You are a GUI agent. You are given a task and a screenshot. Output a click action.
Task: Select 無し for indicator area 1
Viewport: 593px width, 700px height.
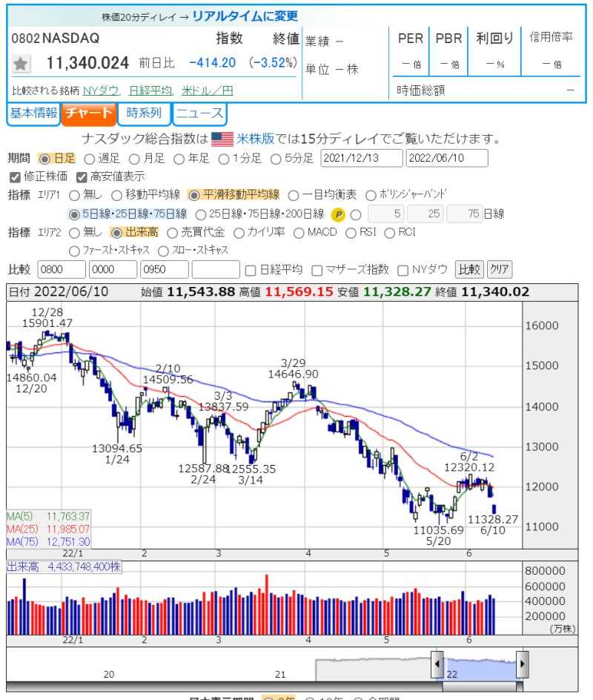point(75,196)
